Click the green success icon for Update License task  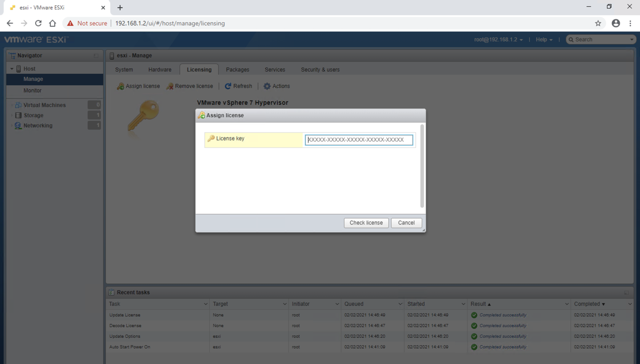point(474,315)
